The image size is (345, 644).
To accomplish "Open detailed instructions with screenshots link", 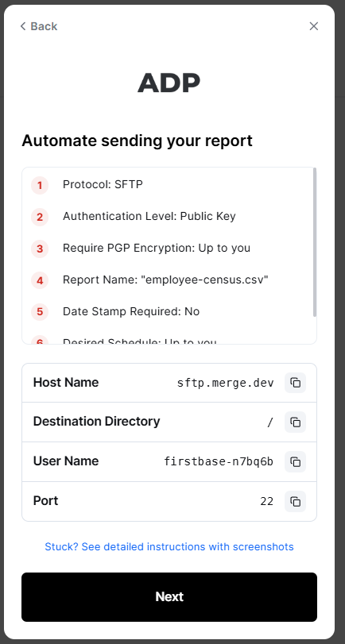I will tap(169, 547).
